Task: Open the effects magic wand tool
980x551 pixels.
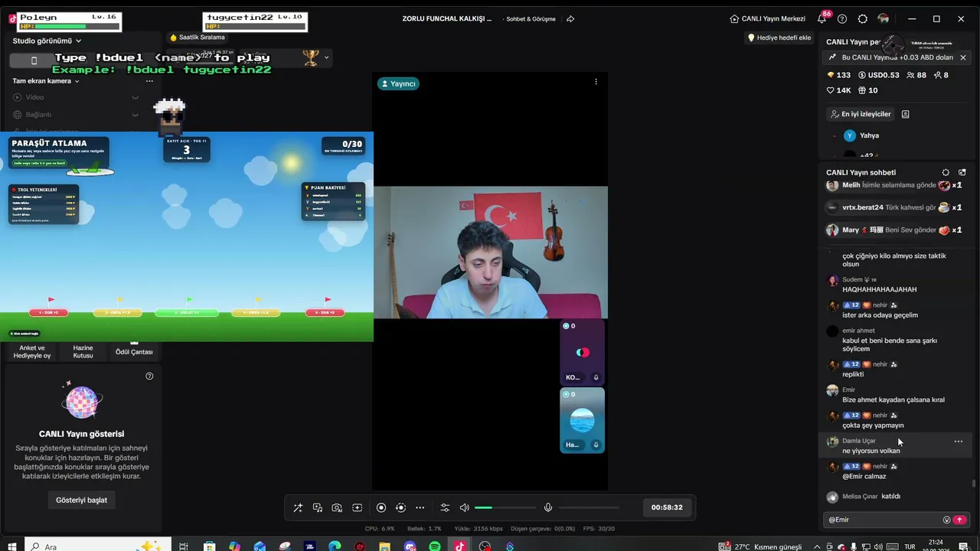Action: [298, 507]
